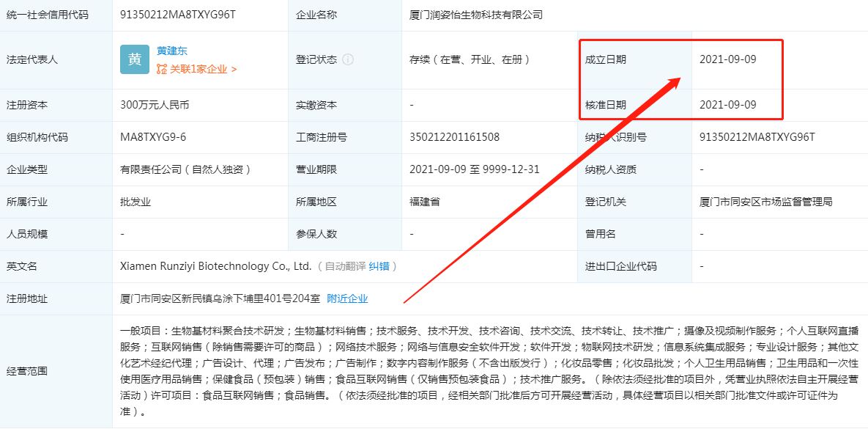Viewport: 868px width, 429px height.
Task: Click the 登记状态 label
Action: pos(316,59)
